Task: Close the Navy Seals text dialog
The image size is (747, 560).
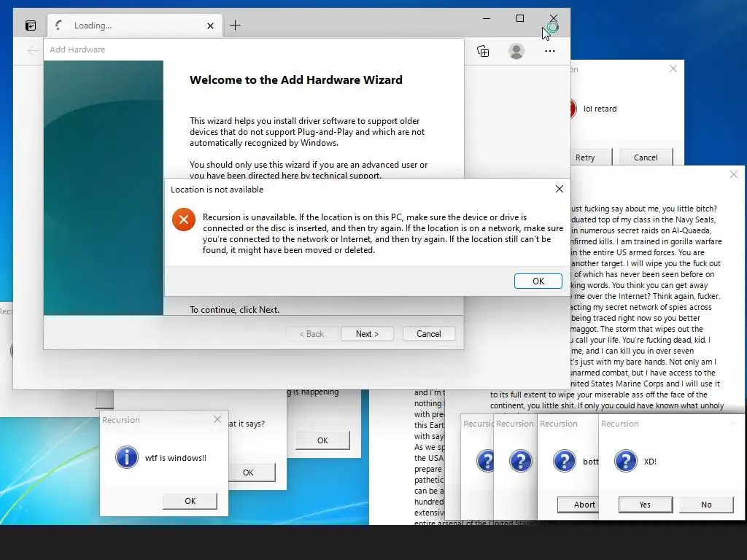Action: click(x=734, y=174)
